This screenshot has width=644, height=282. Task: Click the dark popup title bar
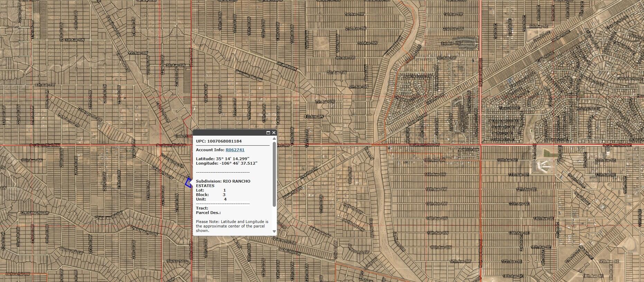point(228,133)
